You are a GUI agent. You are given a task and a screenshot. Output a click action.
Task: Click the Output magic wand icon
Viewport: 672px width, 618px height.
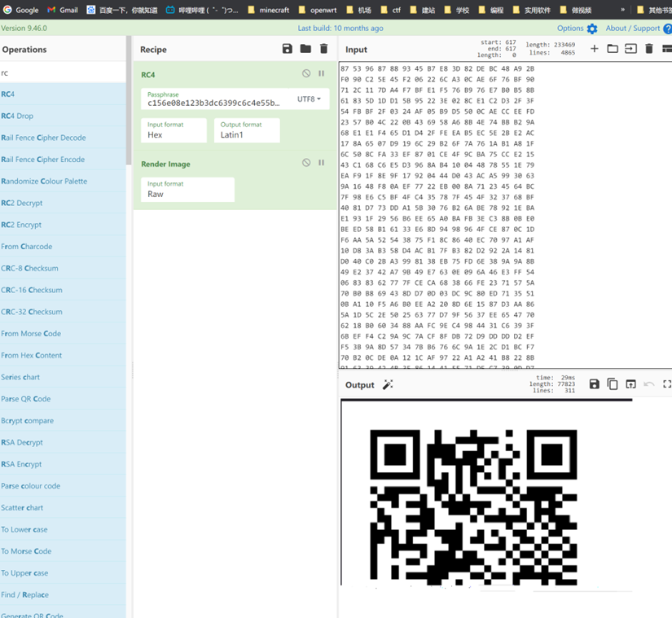[x=388, y=384]
